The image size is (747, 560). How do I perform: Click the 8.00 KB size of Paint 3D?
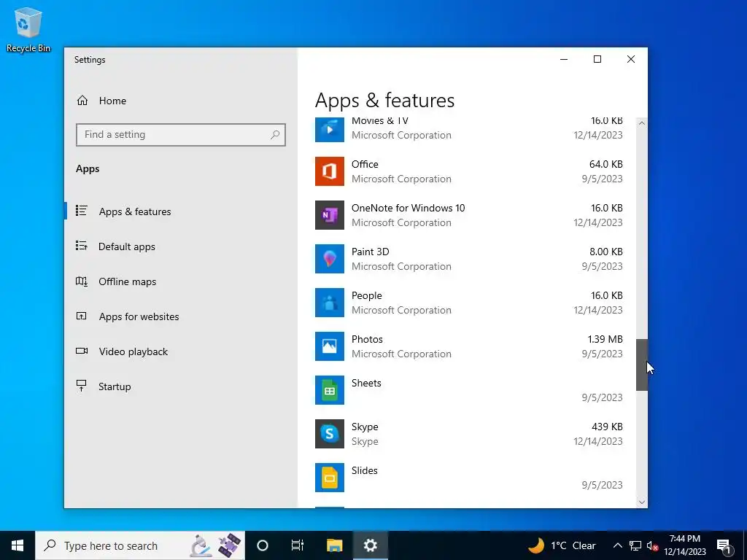pos(606,252)
